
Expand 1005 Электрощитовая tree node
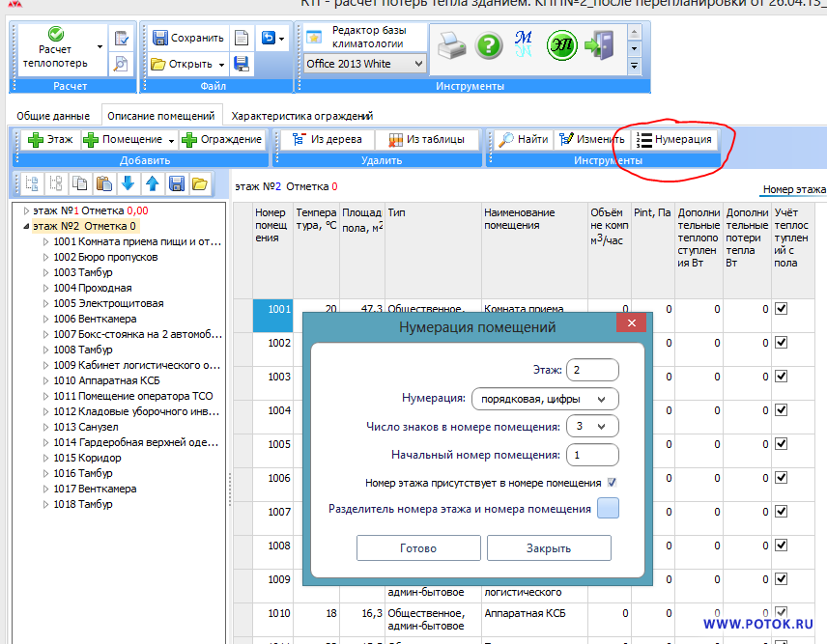[45, 303]
